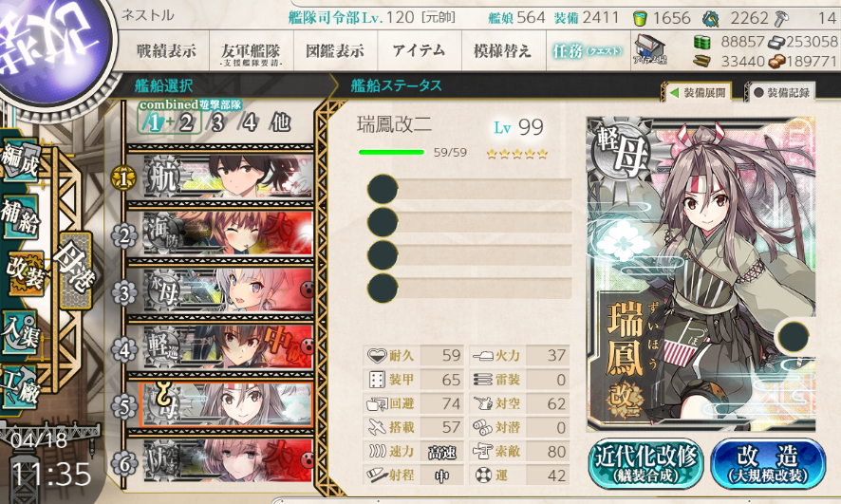This screenshot has height=504, width=841.
Task: Select the combined fleet 1+2 tab
Action: [170, 122]
